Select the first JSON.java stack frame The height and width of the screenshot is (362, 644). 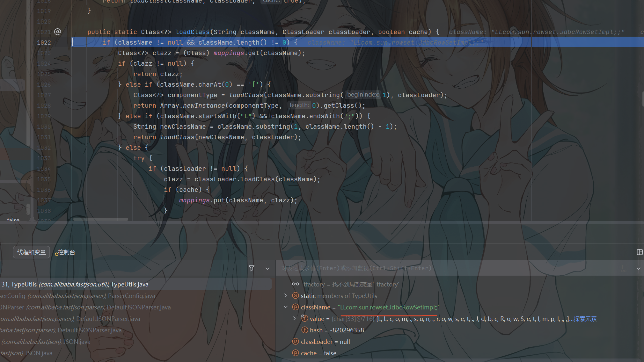(135, 342)
